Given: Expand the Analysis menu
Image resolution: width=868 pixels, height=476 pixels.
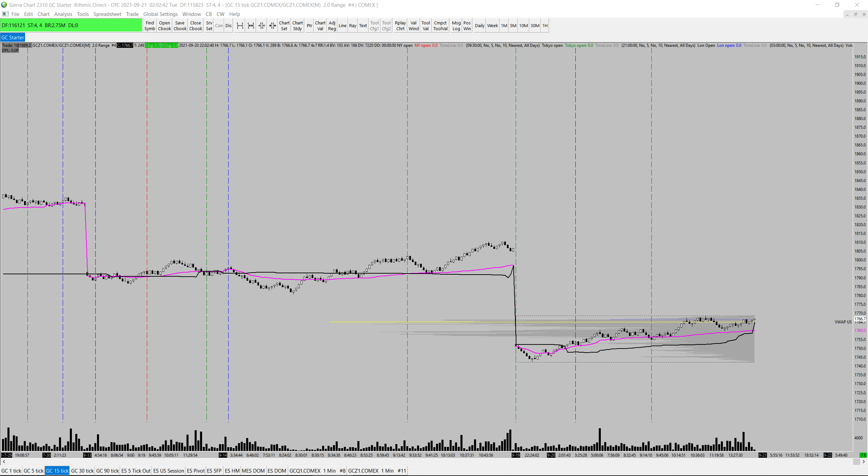Looking at the screenshot, I should 63,14.
